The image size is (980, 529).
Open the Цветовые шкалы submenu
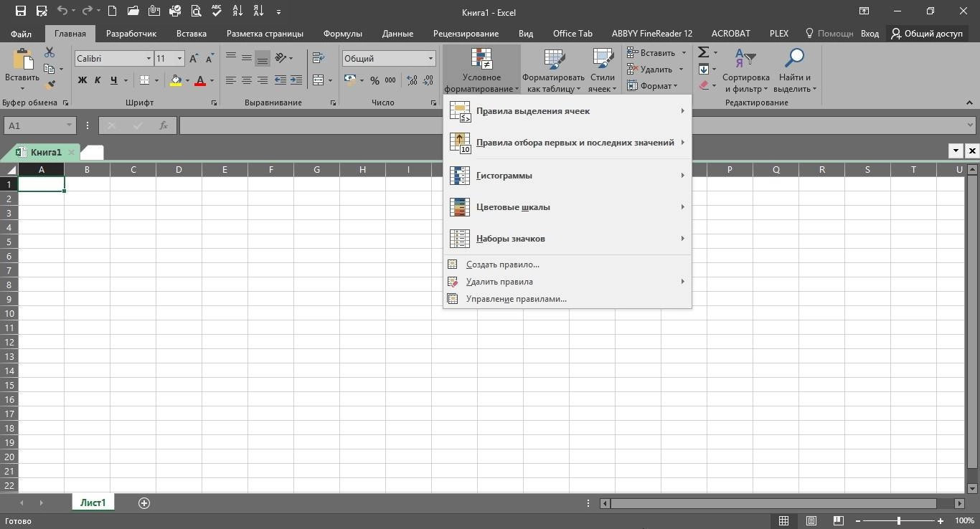tap(567, 207)
